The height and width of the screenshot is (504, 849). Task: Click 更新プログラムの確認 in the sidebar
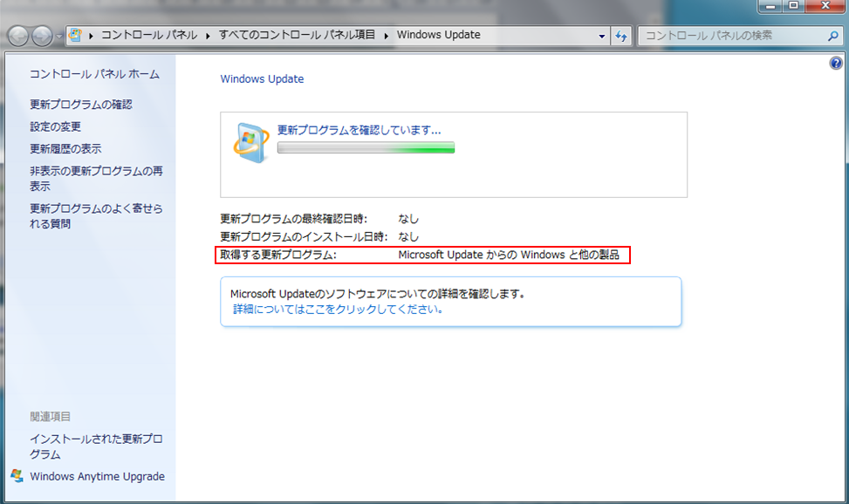click(x=80, y=105)
